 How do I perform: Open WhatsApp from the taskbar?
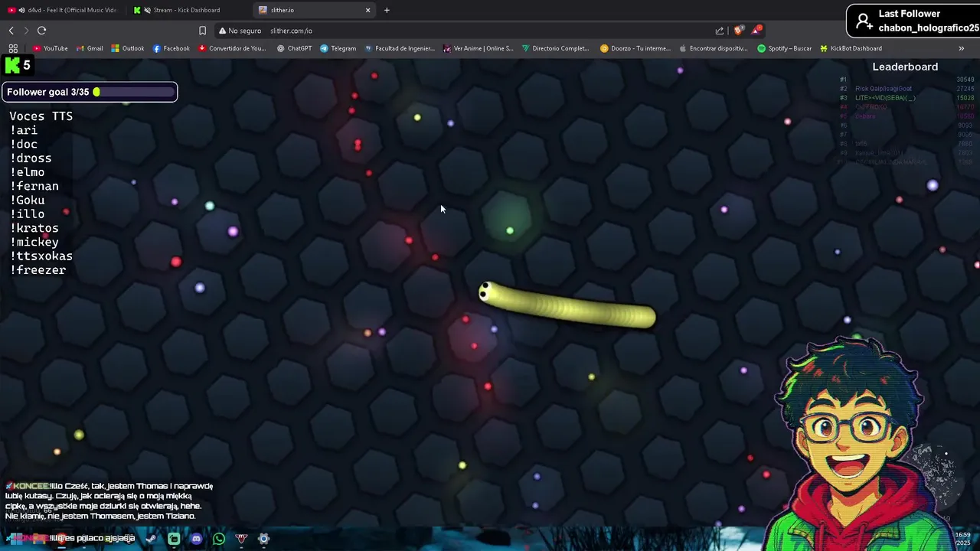[x=219, y=539]
